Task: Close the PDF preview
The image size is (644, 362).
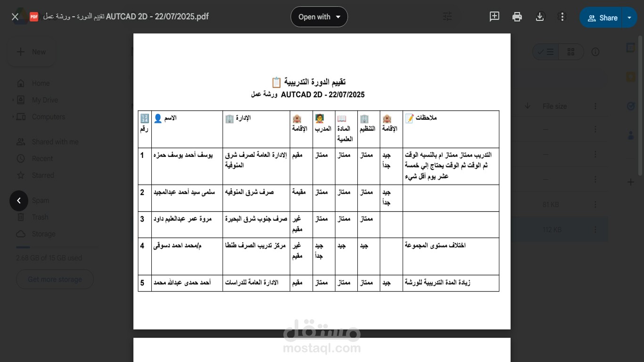Action: (15, 17)
